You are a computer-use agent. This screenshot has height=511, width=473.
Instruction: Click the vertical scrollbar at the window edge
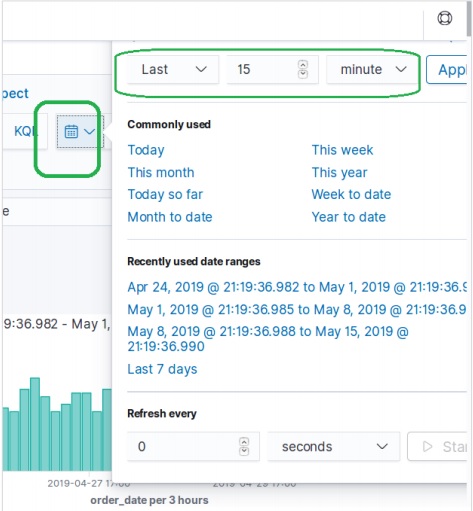click(x=470, y=20)
